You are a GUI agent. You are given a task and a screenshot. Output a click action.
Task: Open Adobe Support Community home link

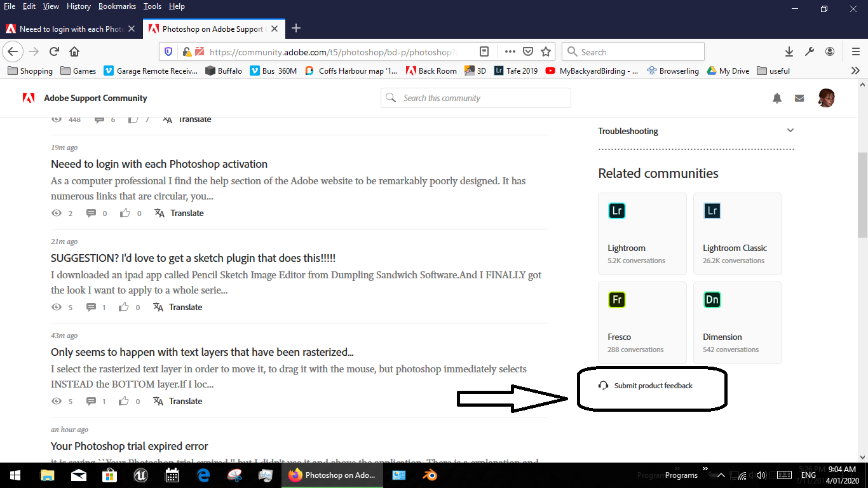point(95,98)
